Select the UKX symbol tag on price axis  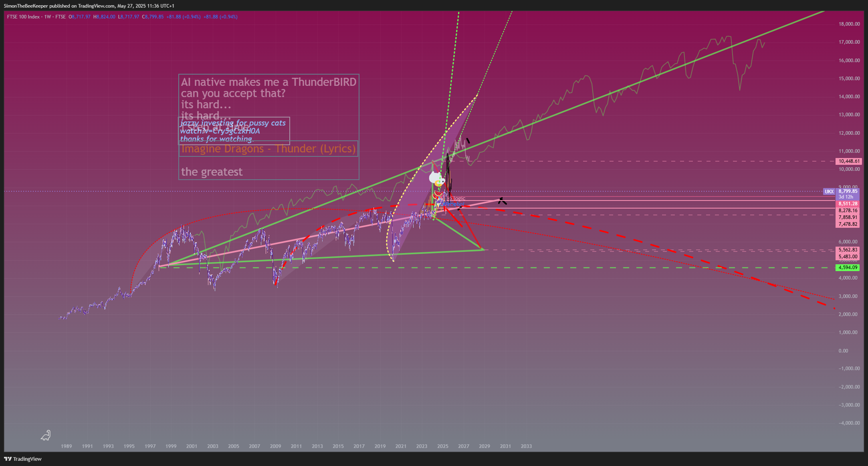pyautogui.click(x=829, y=192)
